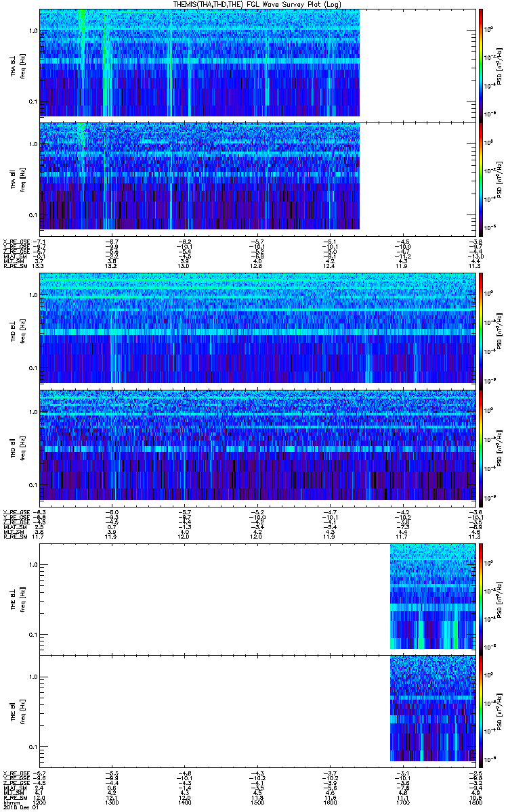The image size is (508, 812).
Task: Click the color bar beside THA B-perpendicular panel
Action: click(x=481, y=64)
